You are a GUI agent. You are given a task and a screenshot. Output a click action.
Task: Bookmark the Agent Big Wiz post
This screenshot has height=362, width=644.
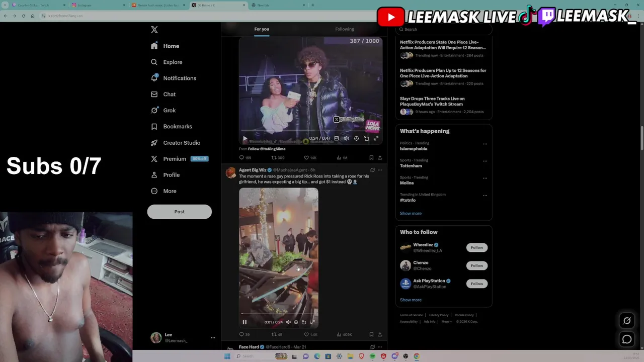pos(371,334)
